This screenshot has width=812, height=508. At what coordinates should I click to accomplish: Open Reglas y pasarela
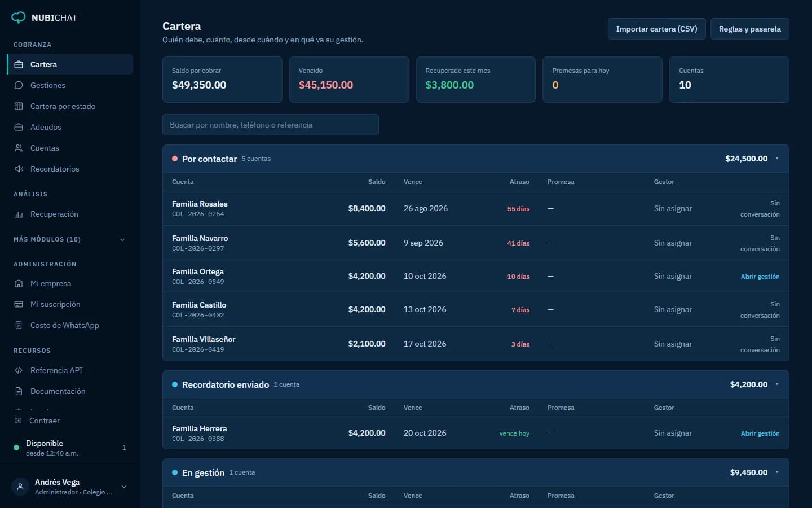coord(749,29)
